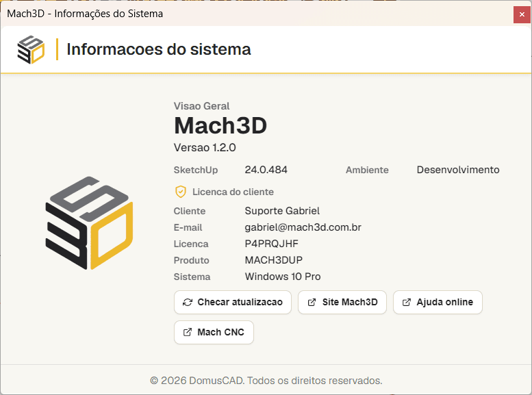The width and height of the screenshot is (532, 395).
Task: Click the Ambiente field label
Action: (367, 170)
